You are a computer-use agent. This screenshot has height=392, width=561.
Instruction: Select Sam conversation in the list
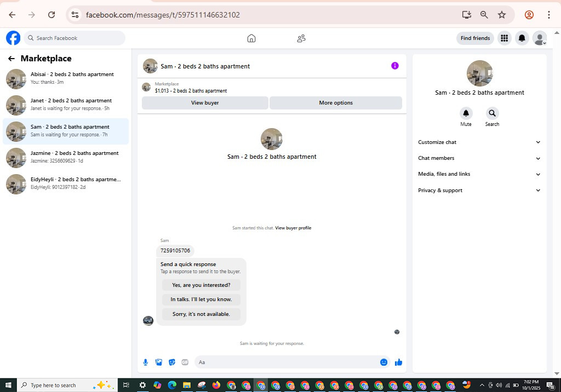[x=66, y=131]
